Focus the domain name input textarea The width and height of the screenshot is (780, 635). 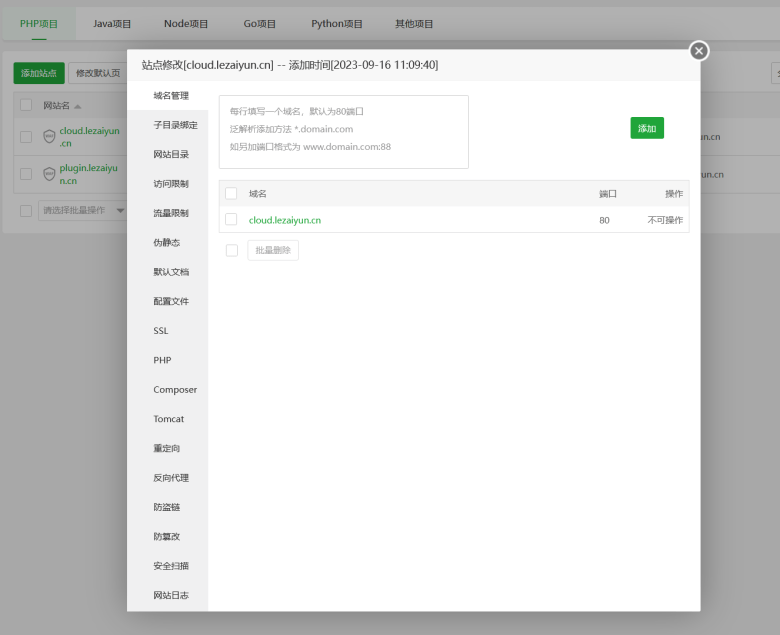coord(343,132)
